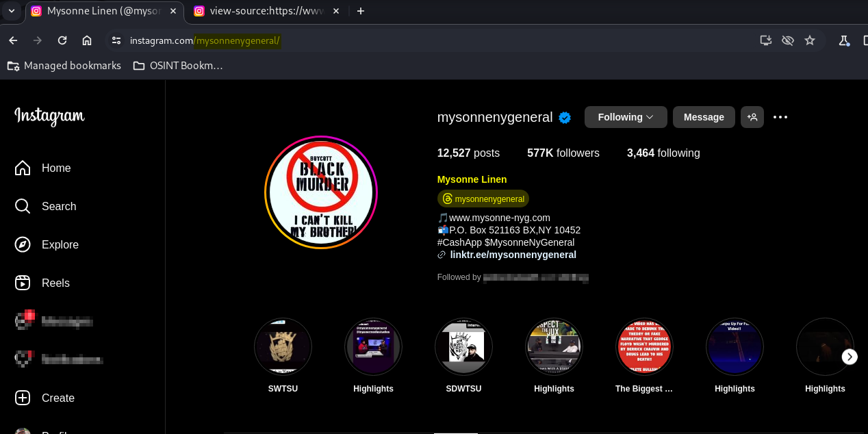Viewport: 868px width, 434px height.
Task: Click the Mysonne Linen display name
Action: tap(472, 179)
